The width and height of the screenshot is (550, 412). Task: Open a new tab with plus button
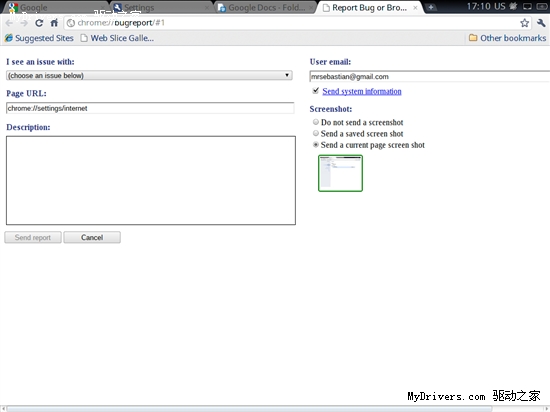pyautogui.click(x=431, y=7)
